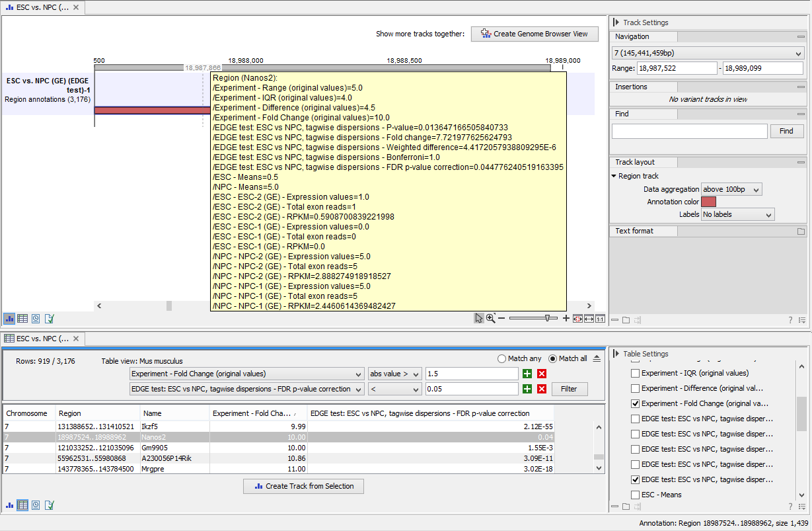Switch to table view icon in track panel
Image resolution: width=812 pixels, height=531 pixels.
pyautogui.click(x=22, y=318)
